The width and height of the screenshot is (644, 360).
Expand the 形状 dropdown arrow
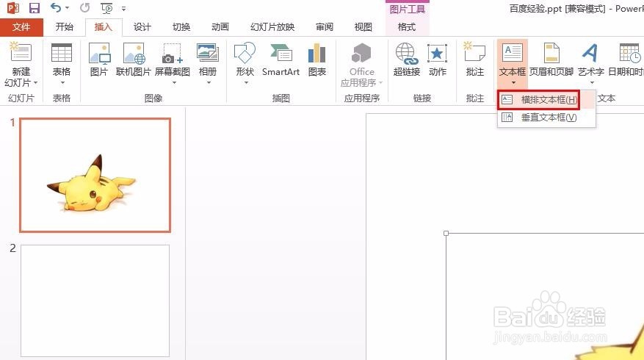(246, 83)
